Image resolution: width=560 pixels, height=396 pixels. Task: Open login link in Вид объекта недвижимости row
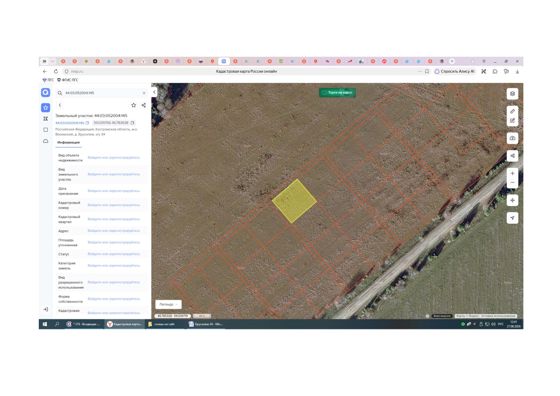point(114,157)
